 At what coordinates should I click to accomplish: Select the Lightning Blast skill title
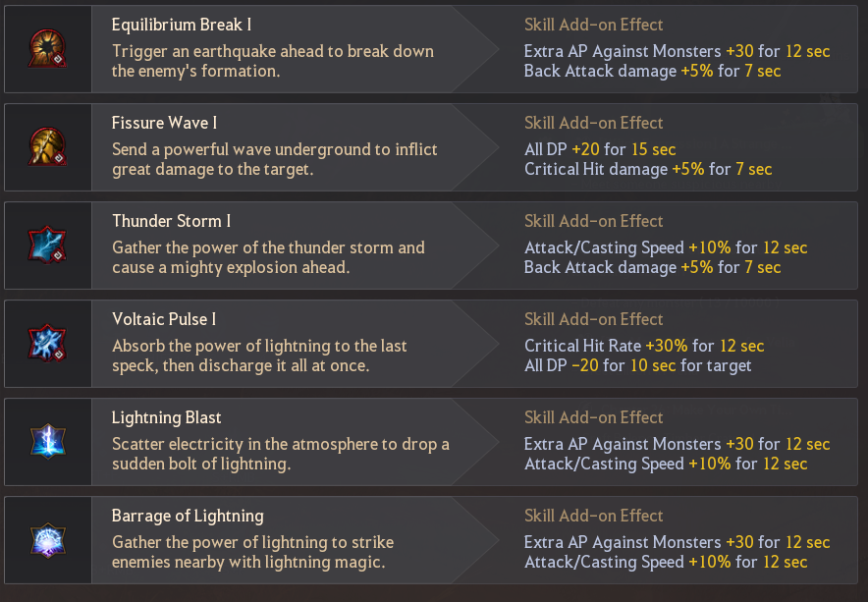coord(167,417)
